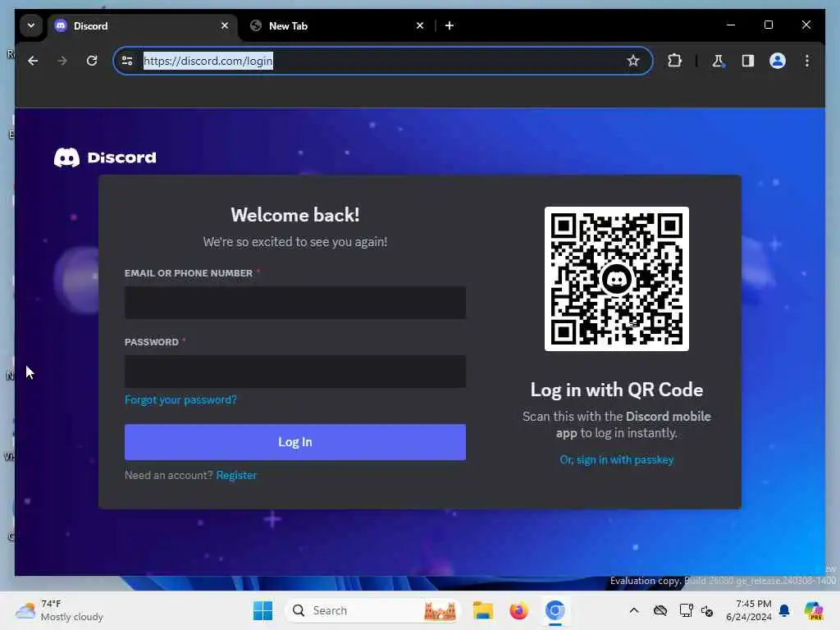840x630 pixels.
Task: Open the Chrome profile avatar
Action: pos(778,61)
